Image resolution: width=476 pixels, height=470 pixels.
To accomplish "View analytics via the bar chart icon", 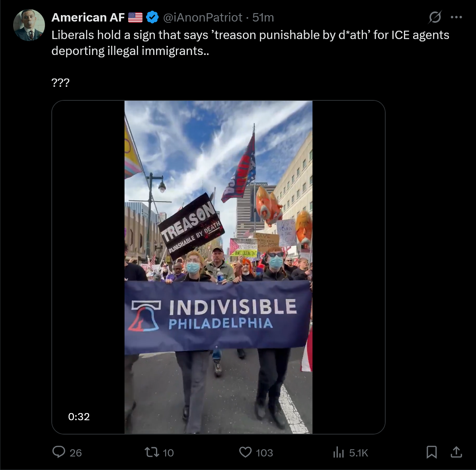I will click(338, 452).
